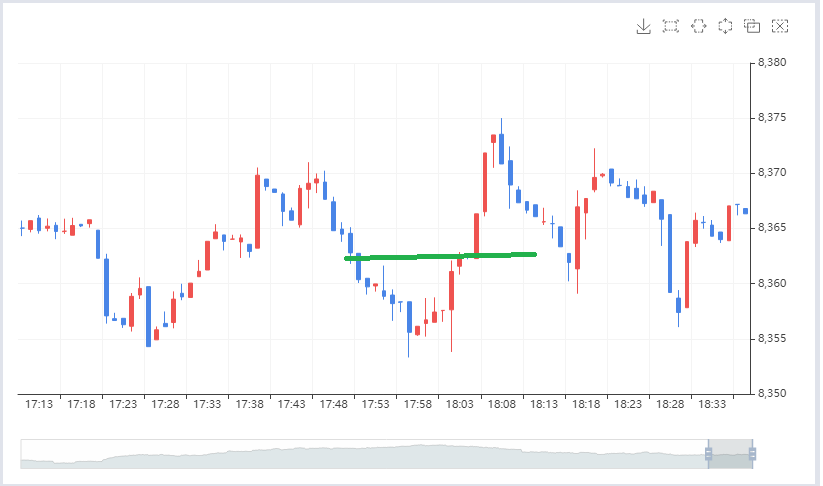The width and height of the screenshot is (823, 486).
Task: Click the 17:28 time axis label
Action: click(165, 404)
